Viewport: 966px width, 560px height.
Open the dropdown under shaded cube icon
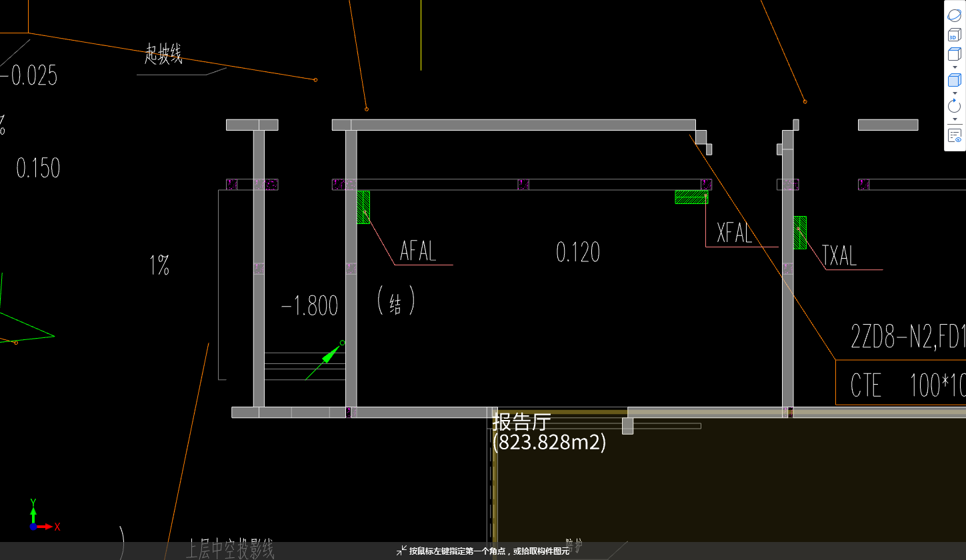[954, 93]
